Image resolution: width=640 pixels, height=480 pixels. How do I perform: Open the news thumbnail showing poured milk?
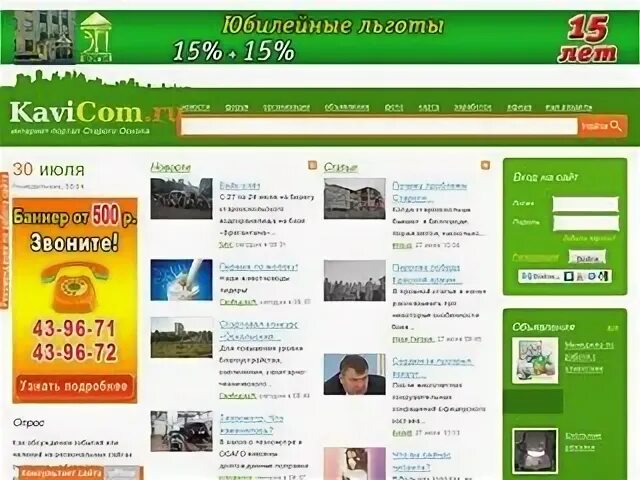pyautogui.click(x=181, y=280)
